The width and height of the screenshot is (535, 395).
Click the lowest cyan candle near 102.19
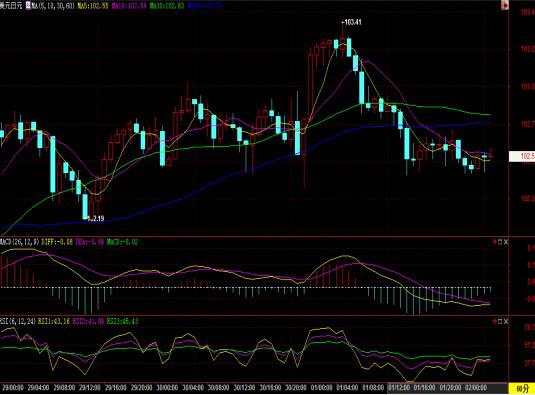click(85, 207)
